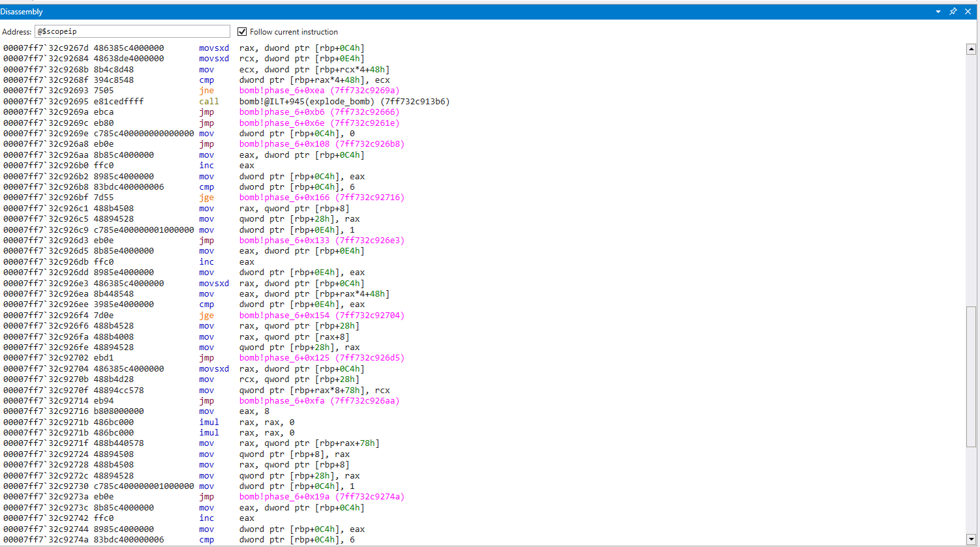
Task: Toggle the Follow current instruction checkbox
Action: (x=242, y=31)
